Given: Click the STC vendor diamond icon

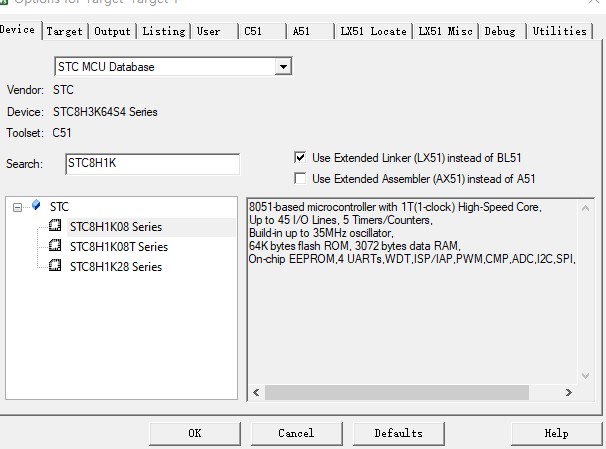Looking at the screenshot, I should tap(36, 205).
